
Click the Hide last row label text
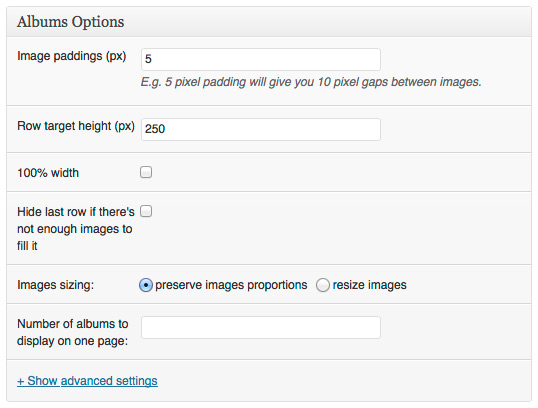pos(76,229)
